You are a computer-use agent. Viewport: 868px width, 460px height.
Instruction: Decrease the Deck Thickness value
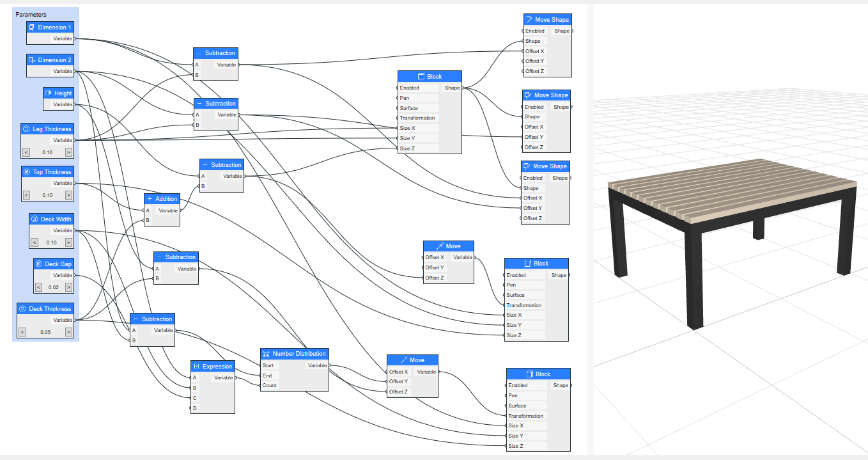pos(22,332)
